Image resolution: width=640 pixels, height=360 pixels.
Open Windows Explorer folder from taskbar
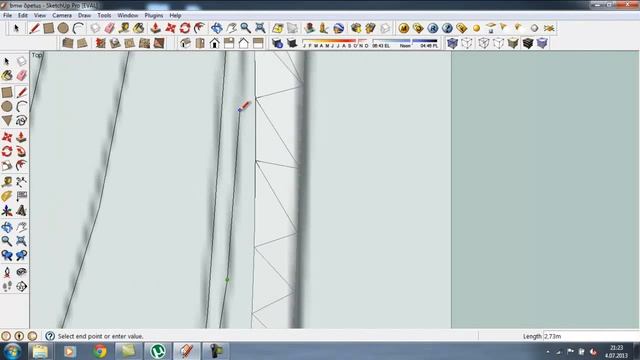pos(40,351)
